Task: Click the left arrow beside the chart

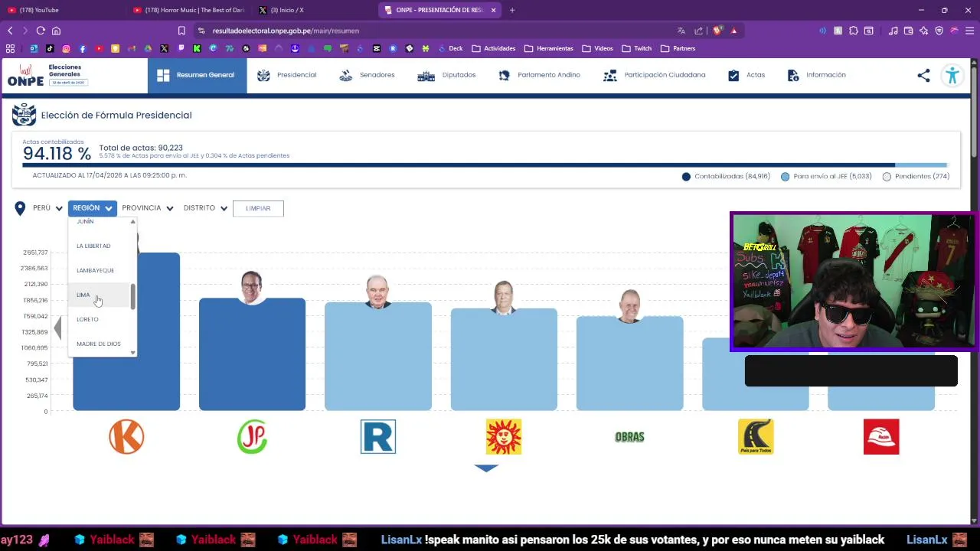Action: pos(57,329)
